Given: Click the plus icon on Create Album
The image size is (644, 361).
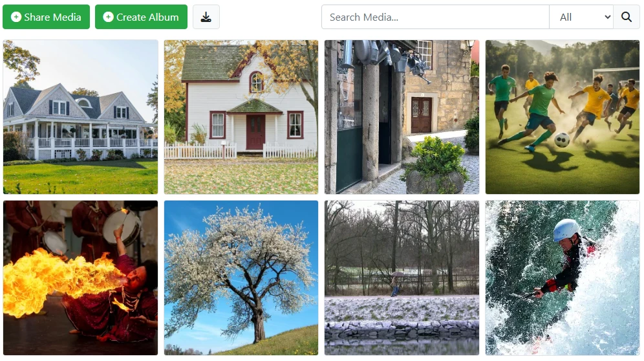Looking at the screenshot, I should pos(108,17).
